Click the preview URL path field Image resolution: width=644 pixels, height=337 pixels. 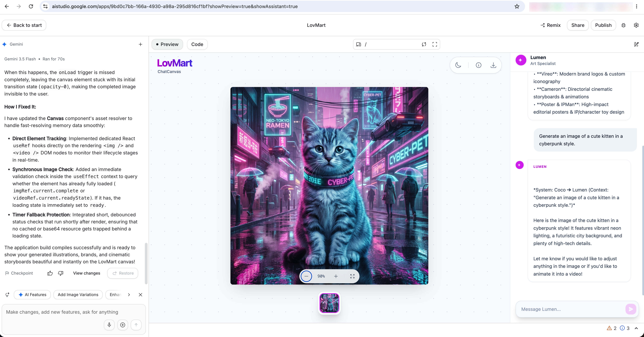coord(391,44)
